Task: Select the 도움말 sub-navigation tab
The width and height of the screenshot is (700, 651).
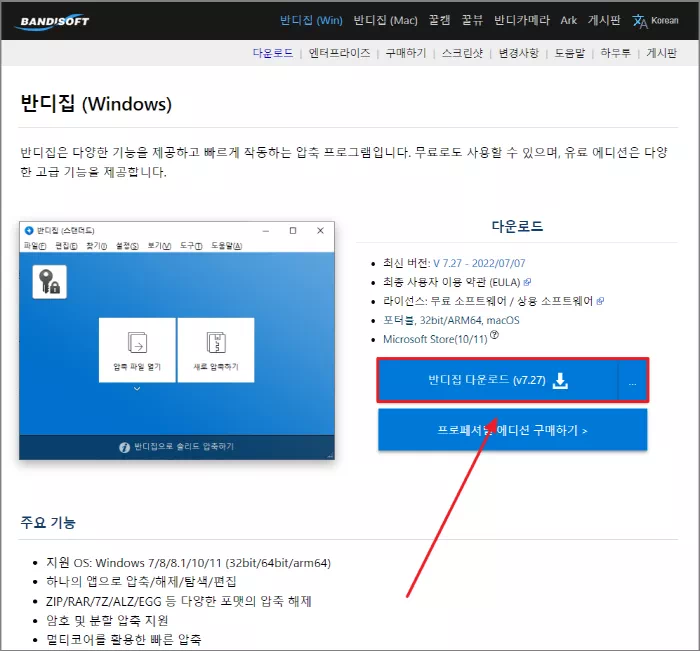Action: pyautogui.click(x=570, y=53)
